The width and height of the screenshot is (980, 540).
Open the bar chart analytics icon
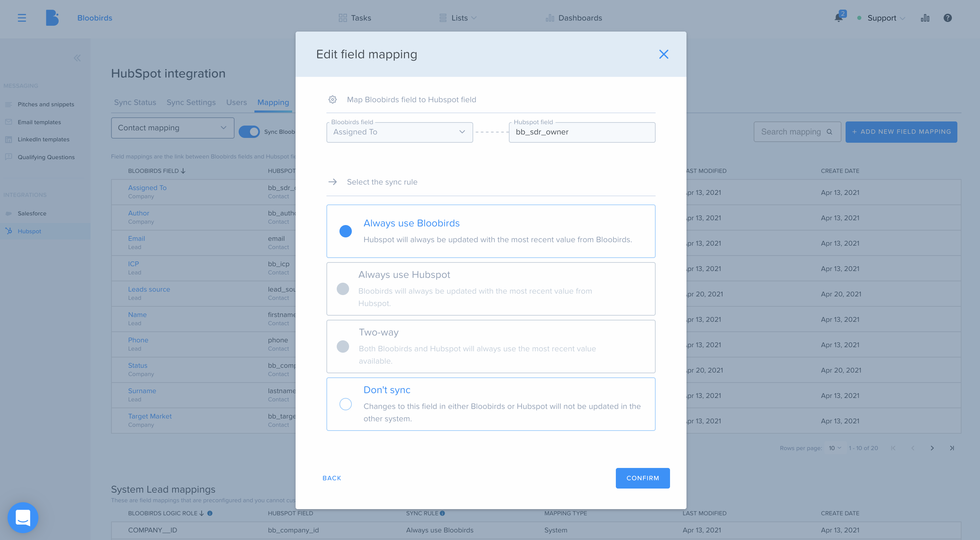click(x=925, y=18)
